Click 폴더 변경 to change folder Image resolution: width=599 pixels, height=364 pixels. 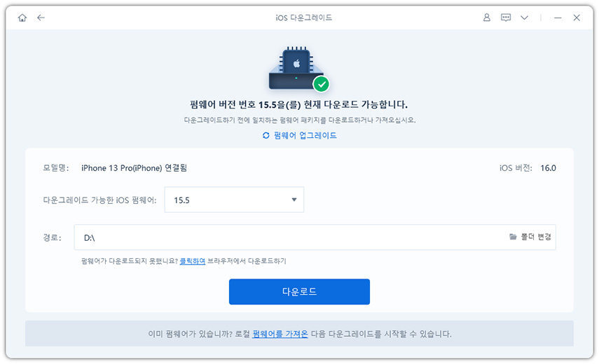530,237
